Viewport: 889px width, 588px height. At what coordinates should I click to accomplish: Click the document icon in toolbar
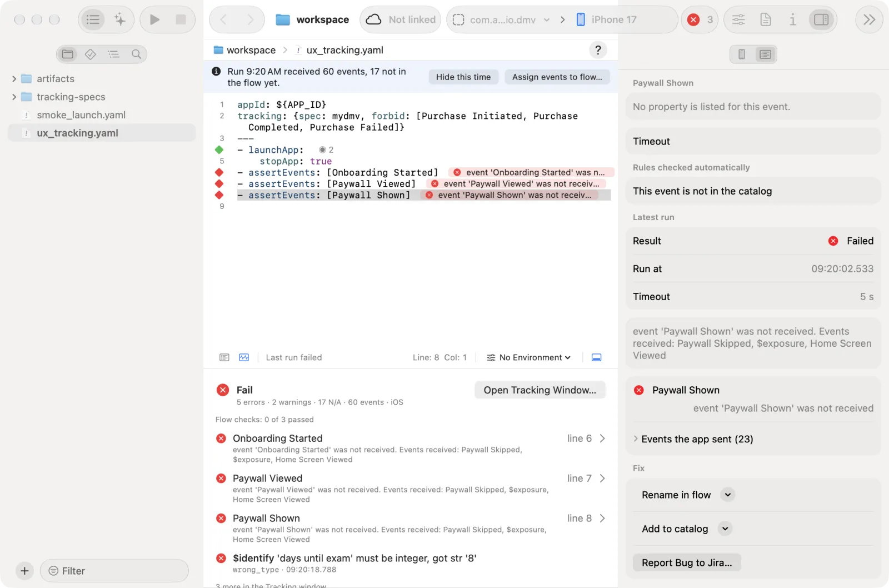[x=766, y=20]
